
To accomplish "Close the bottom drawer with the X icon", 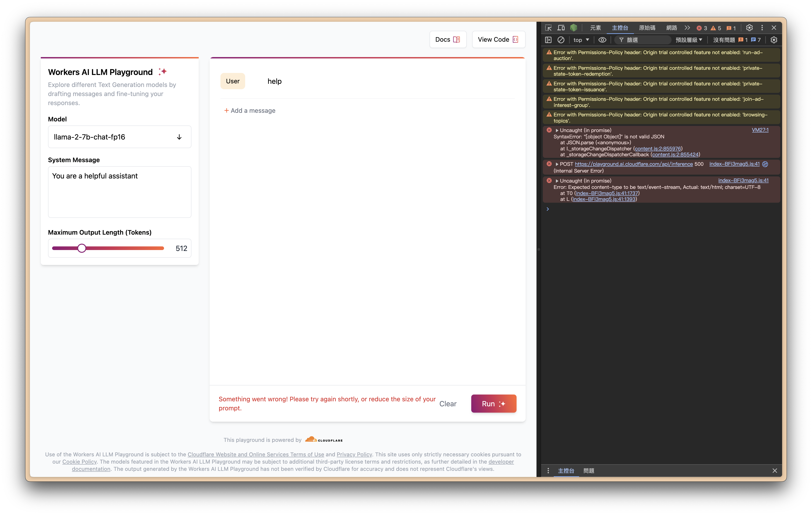I will 775,471.
